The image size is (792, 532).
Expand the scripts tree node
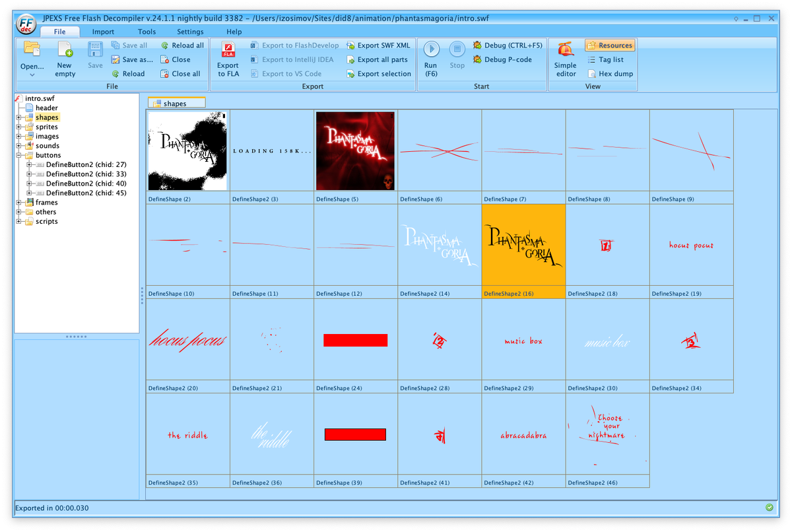(19, 222)
